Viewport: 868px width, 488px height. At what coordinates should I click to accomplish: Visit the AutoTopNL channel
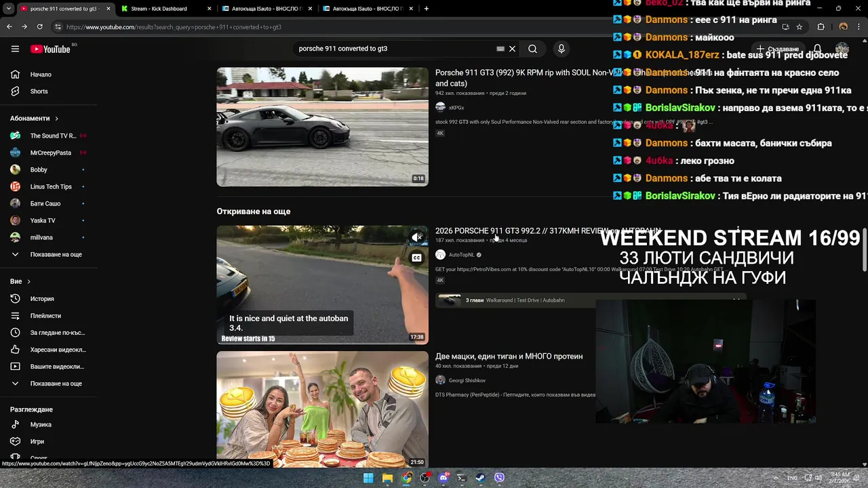point(462,255)
